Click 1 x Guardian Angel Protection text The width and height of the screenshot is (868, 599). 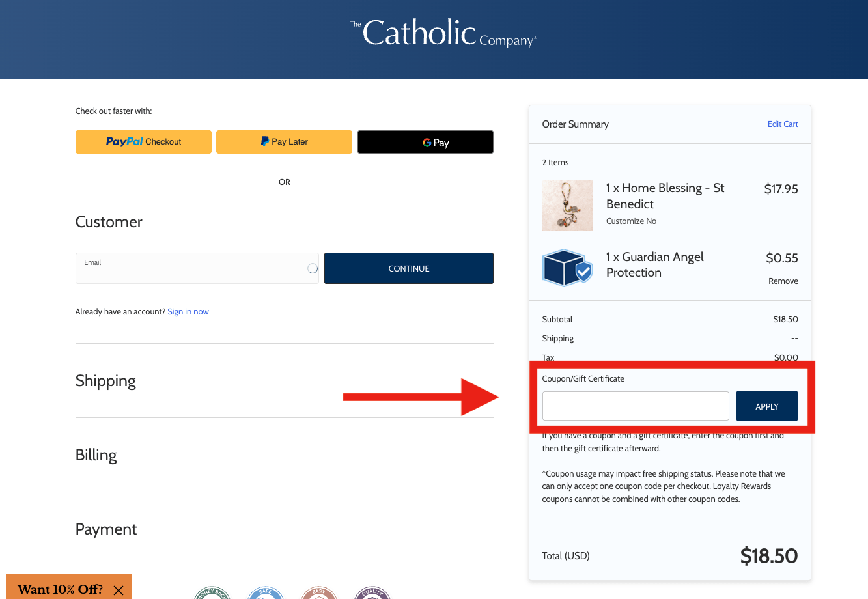655,265
